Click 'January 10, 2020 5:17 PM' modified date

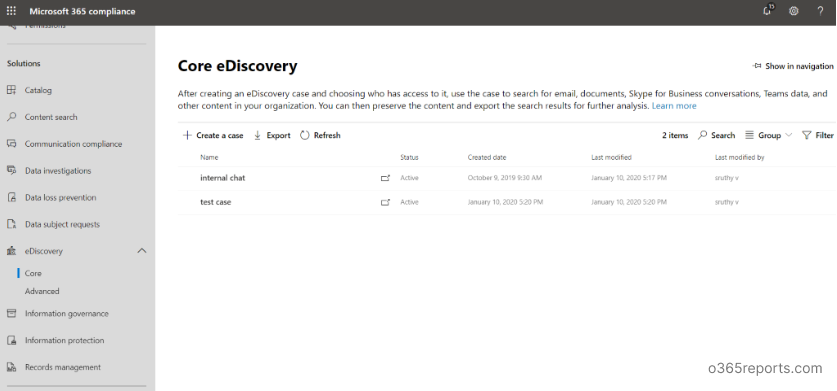tap(629, 178)
